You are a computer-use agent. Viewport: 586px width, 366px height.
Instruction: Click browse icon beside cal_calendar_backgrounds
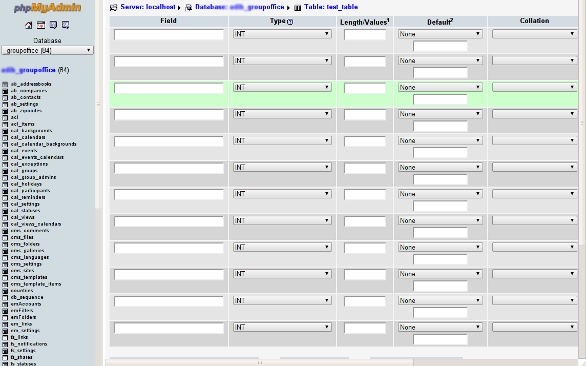[x=5, y=144]
